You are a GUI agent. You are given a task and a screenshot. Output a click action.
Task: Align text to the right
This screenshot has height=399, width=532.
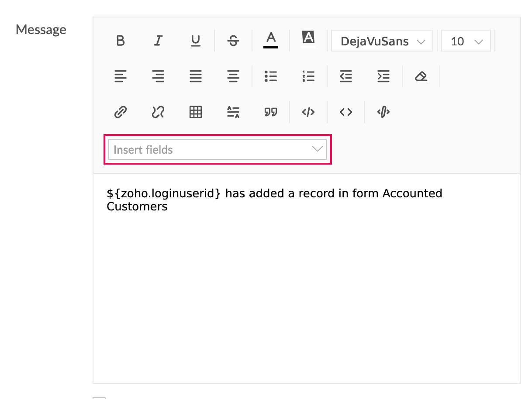coord(158,76)
